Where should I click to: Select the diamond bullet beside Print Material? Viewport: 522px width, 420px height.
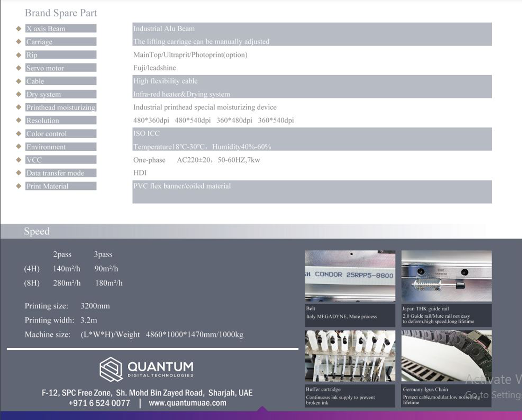pyautogui.click(x=19, y=186)
